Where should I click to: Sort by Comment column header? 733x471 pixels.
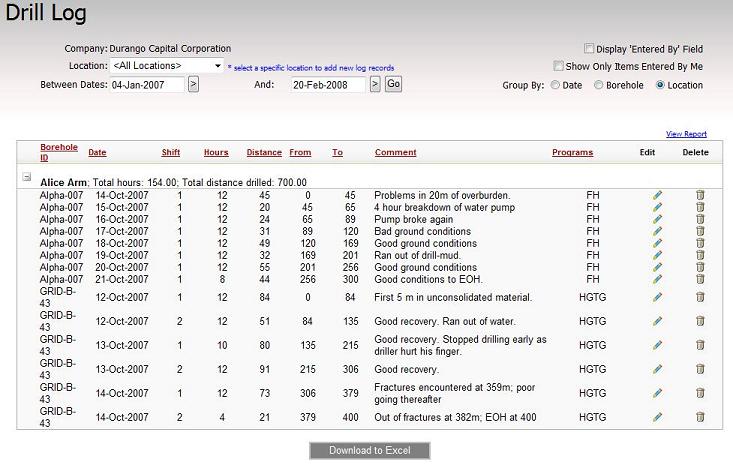[395, 152]
